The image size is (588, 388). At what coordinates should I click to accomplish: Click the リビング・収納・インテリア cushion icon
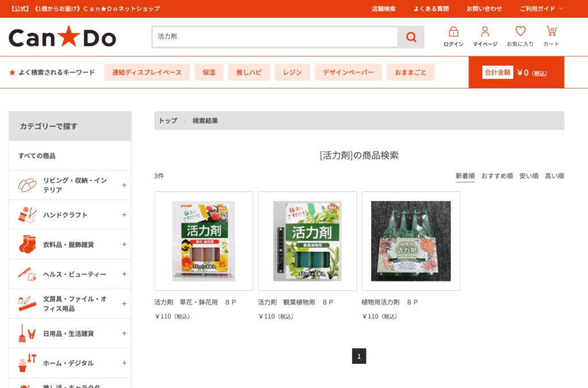(27, 185)
